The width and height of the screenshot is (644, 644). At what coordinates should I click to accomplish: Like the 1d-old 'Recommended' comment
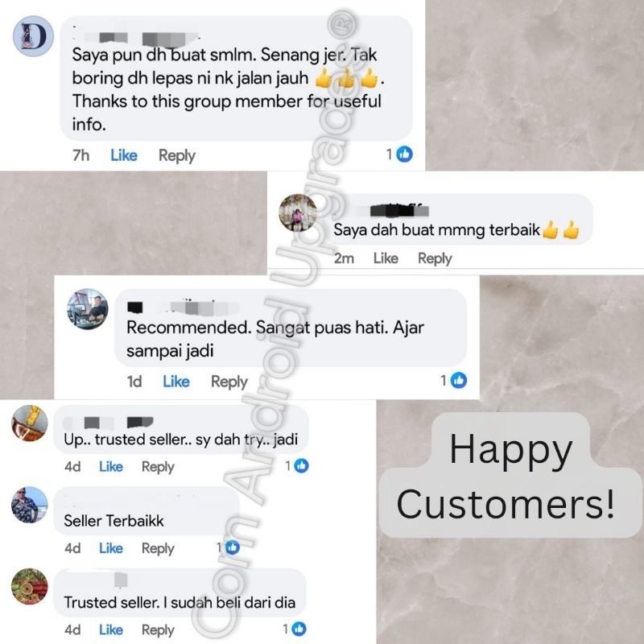coord(176,382)
